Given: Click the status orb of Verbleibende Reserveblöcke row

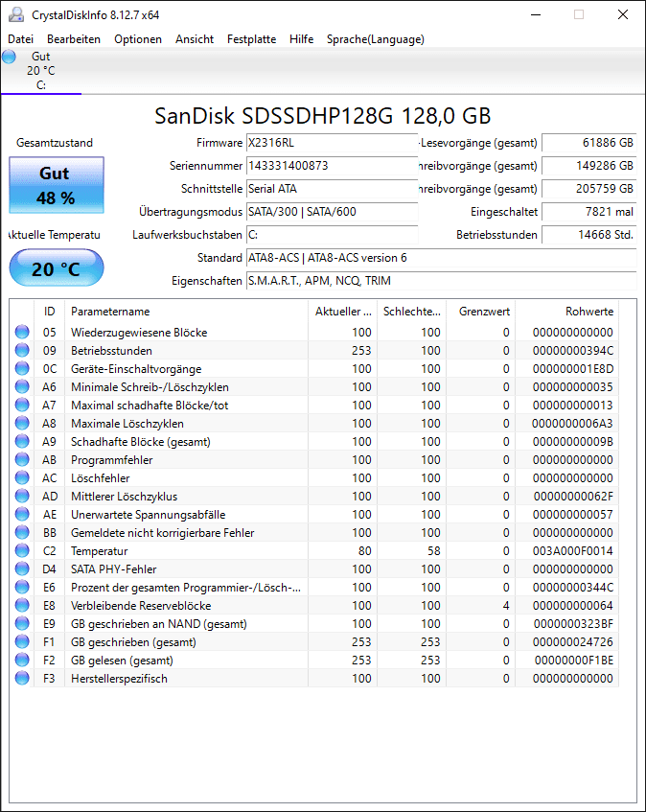Looking at the screenshot, I should coord(22,605).
